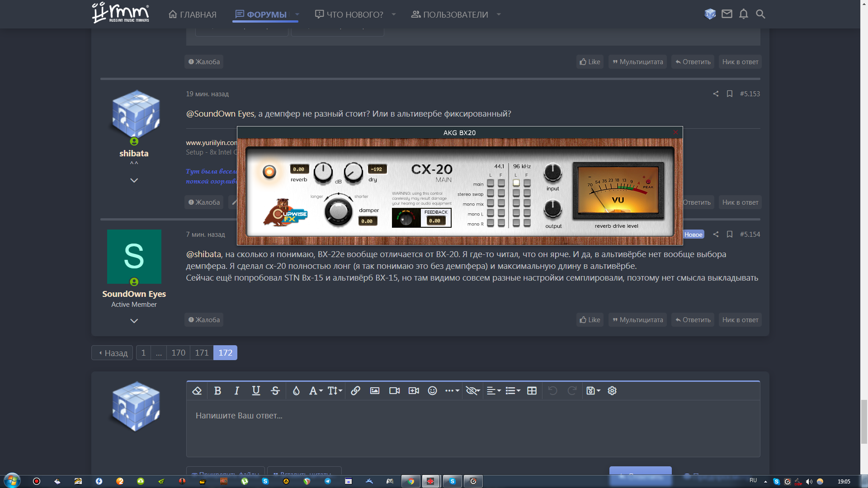This screenshot has width=868, height=488.
Task: Go to page 171
Action: [202, 353]
